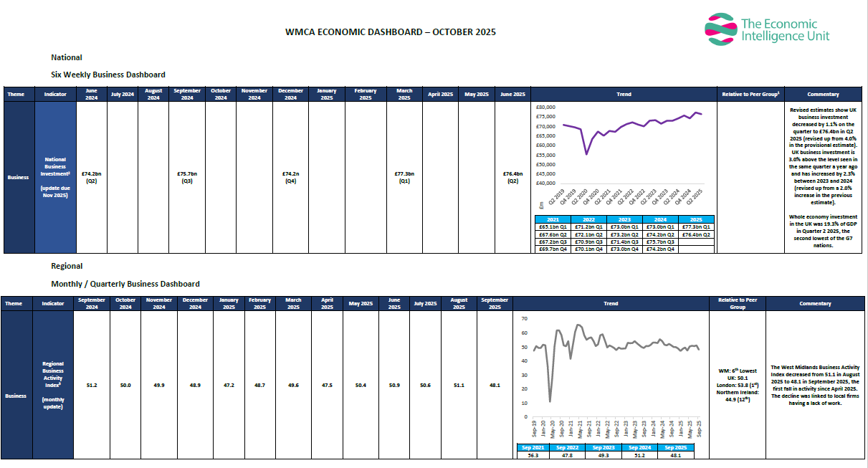
Task: Select the 47.2 value under January 2025
Action: pyautogui.click(x=229, y=386)
